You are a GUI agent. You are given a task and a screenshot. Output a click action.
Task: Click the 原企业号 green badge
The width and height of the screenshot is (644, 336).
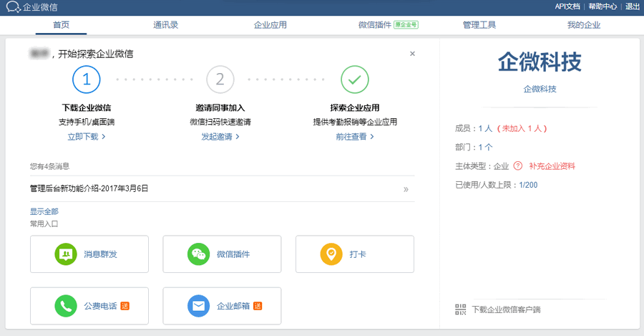(406, 25)
